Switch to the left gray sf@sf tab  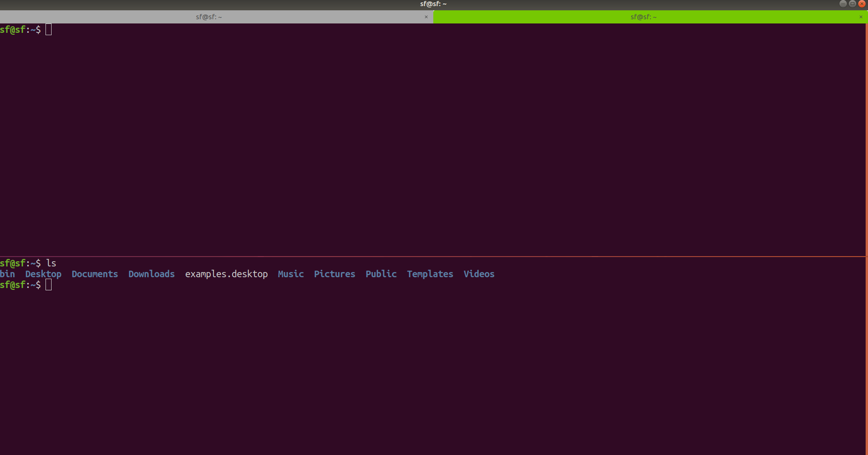point(216,17)
